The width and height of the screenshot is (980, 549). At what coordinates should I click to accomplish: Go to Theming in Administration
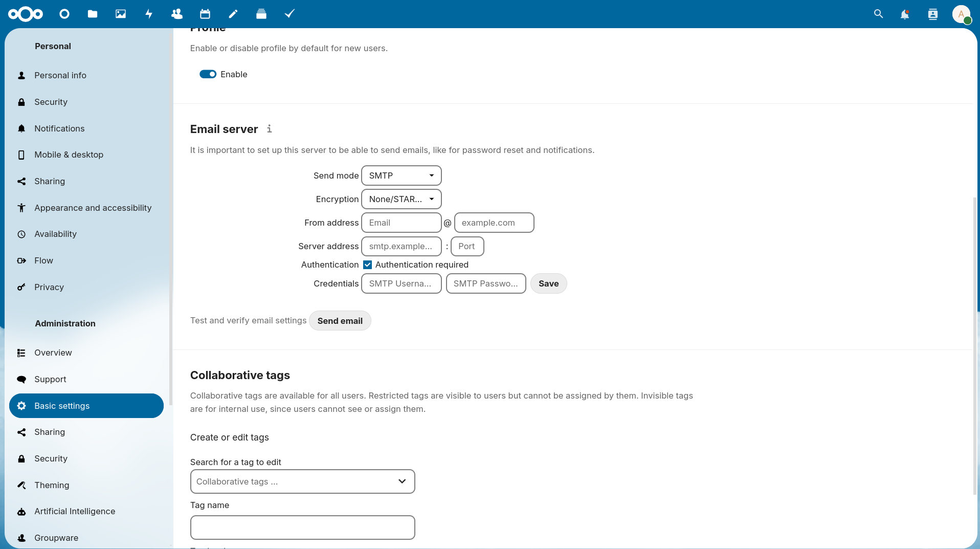pyautogui.click(x=52, y=485)
